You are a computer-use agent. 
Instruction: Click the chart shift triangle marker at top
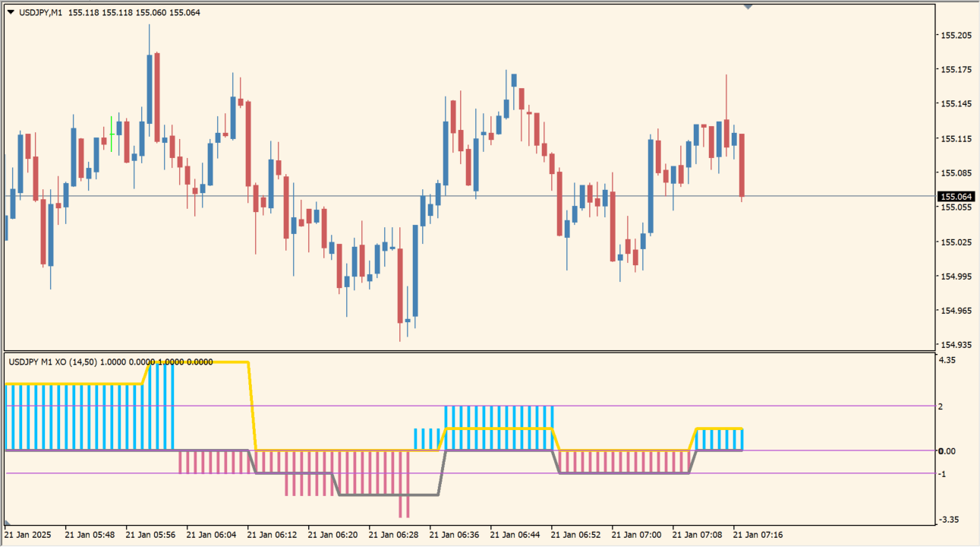748,6
